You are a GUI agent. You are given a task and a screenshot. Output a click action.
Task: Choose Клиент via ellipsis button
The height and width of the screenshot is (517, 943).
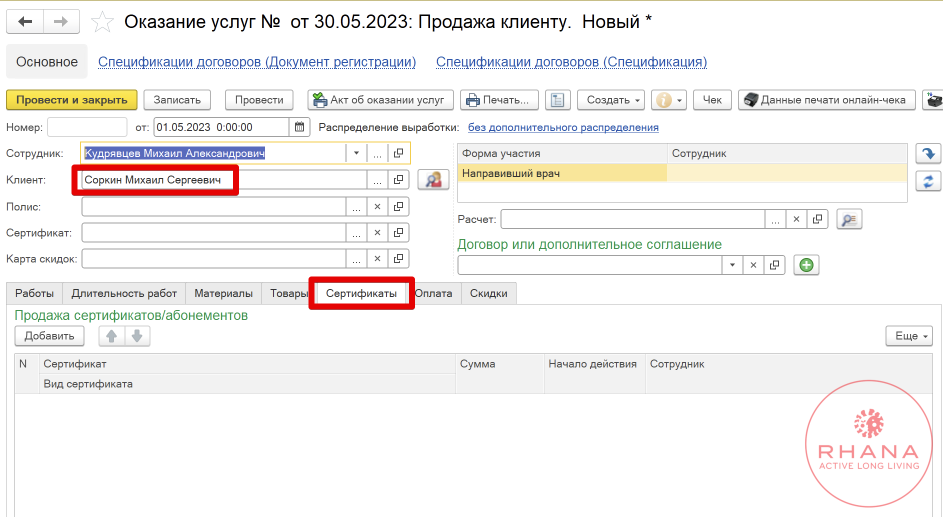coord(377,180)
